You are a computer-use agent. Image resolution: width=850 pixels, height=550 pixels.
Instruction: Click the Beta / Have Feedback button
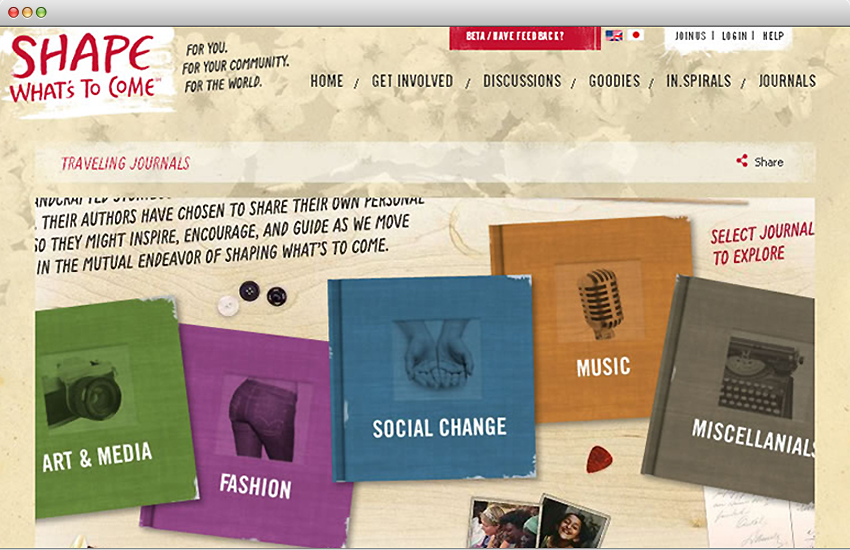[x=525, y=38]
